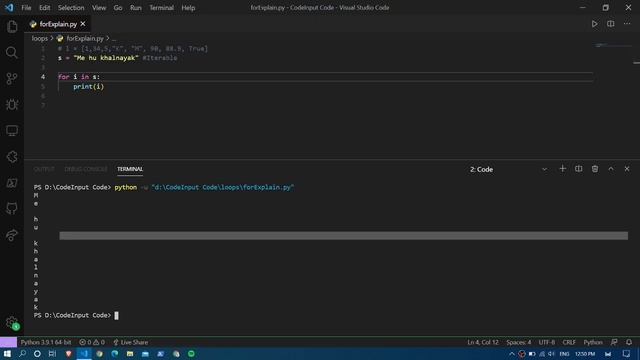Open Windows Action Center notifications
Image resolution: width=640 pixels, height=360 pixels.
pyautogui.click(x=626, y=354)
